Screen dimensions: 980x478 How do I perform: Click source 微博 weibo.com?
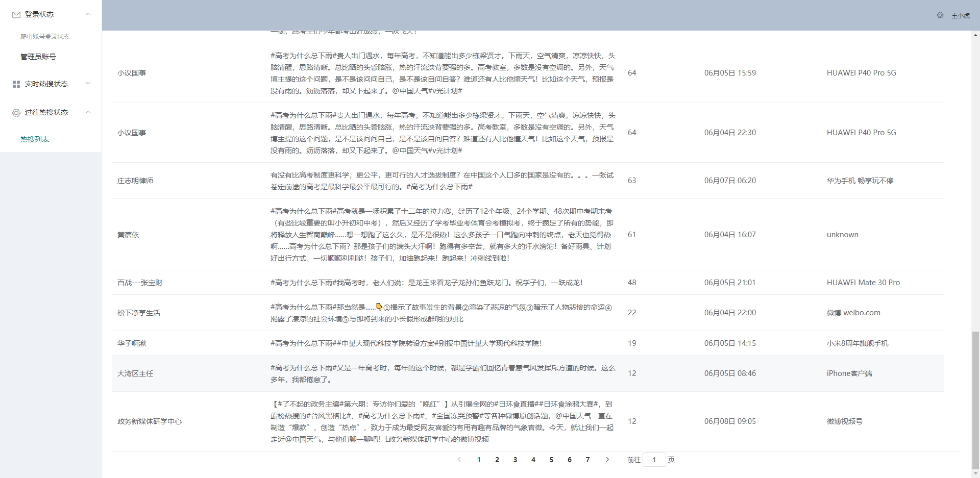[853, 313]
